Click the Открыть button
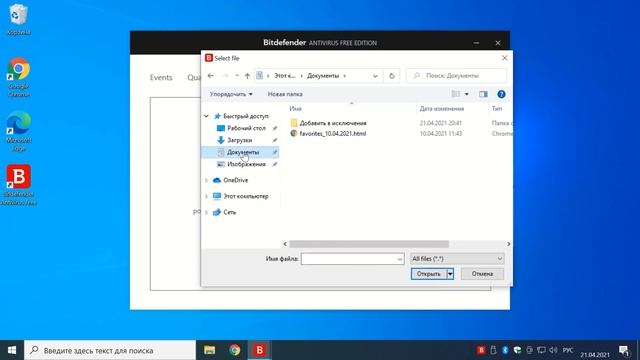The image size is (640, 360). [429, 274]
